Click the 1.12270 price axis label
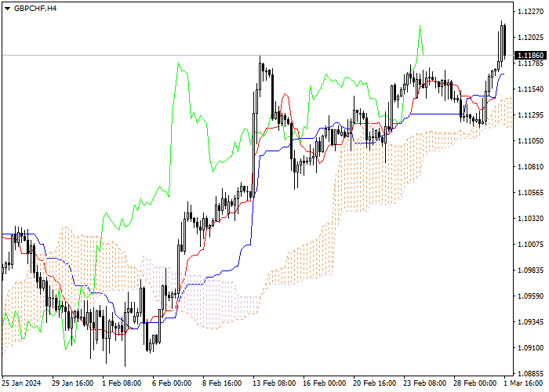549x392 pixels. (x=530, y=12)
